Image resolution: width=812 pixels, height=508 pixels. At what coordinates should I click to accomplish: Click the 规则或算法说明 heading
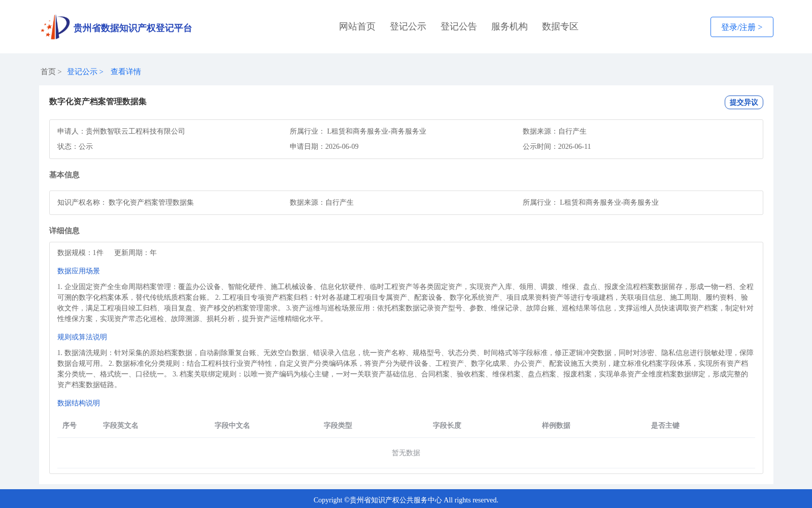[82, 337]
